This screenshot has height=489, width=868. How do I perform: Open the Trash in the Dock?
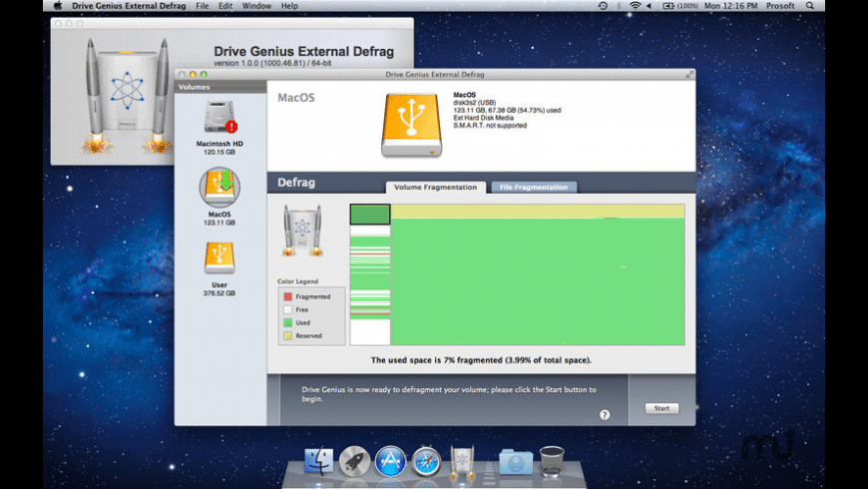[x=552, y=461]
